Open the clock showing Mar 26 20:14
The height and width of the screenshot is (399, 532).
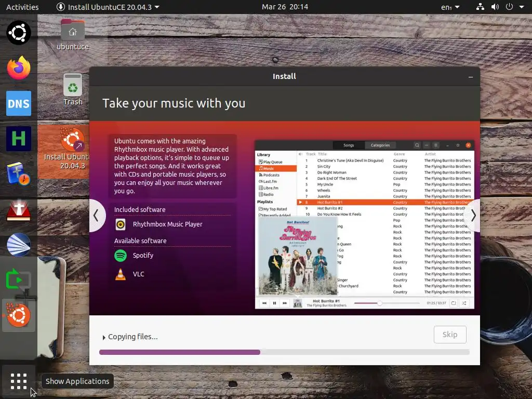[x=285, y=7]
